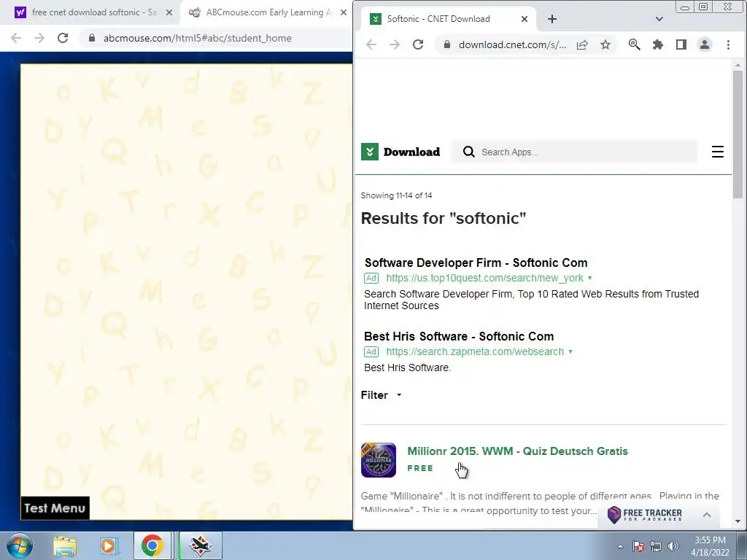The width and height of the screenshot is (747, 560).
Task: Click the scrollbar down arrow on the CNET page
Action: [738, 521]
